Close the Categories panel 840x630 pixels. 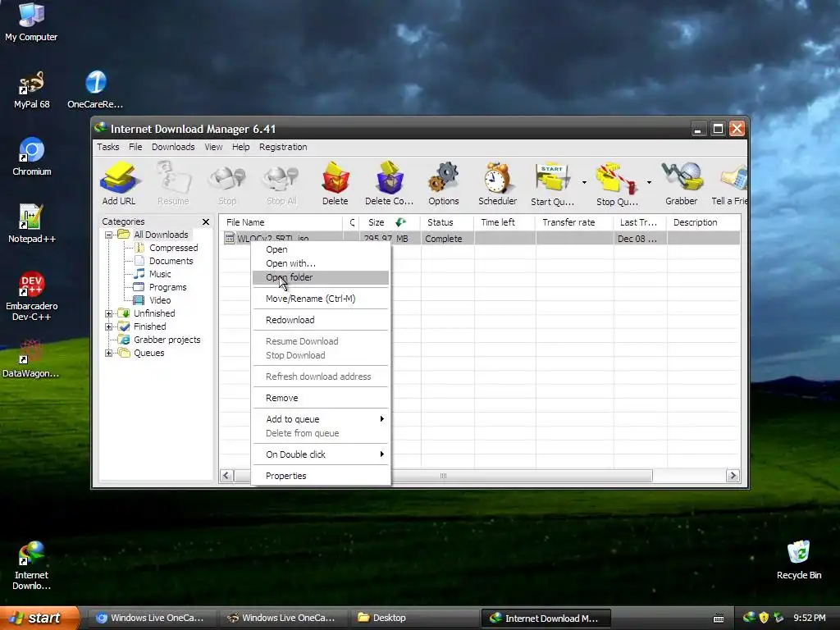click(x=206, y=221)
